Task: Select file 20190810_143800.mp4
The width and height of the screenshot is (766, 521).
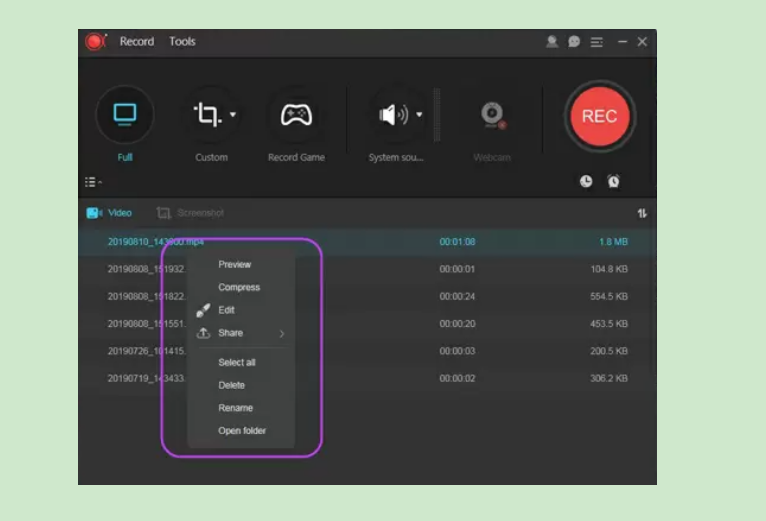Action: (155, 242)
